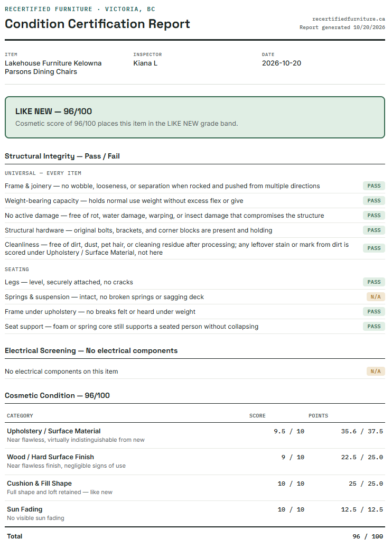392x548 pixels.
Task: Click the Upholstery / Surface Material row
Action: click(195, 435)
